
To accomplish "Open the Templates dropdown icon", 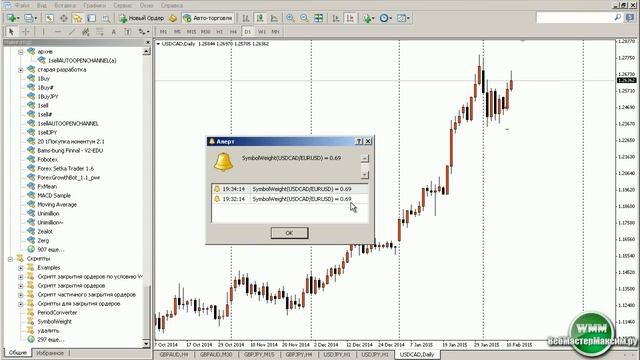I will [403, 18].
